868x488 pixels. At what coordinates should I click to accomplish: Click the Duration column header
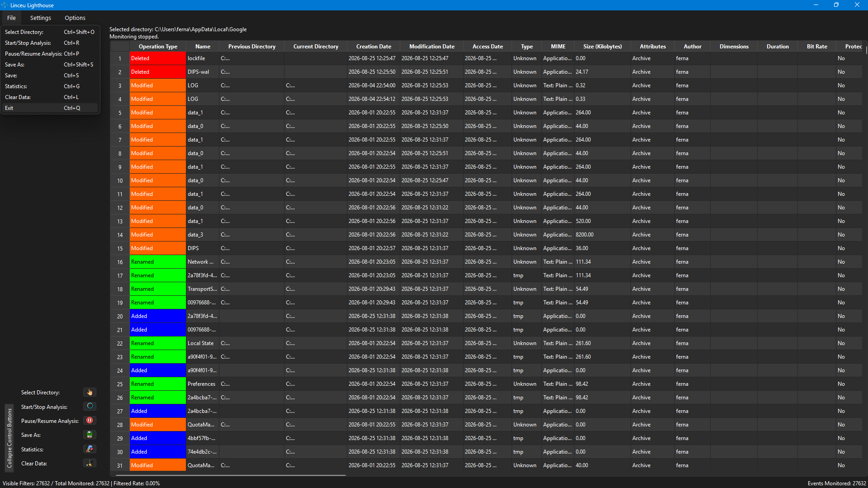pyautogui.click(x=778, y=47)
